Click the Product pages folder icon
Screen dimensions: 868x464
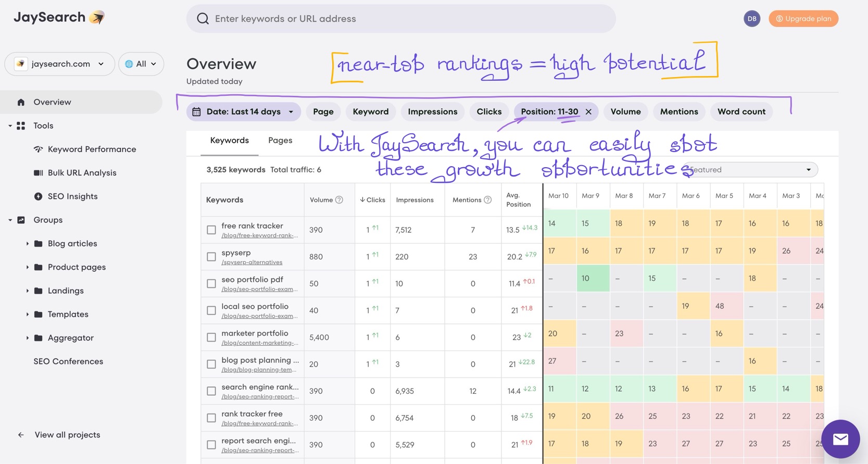point(38,267)
